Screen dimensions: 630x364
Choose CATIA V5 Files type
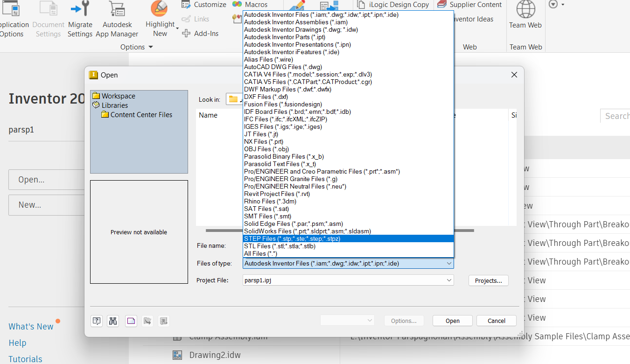(x=348, y=82)
